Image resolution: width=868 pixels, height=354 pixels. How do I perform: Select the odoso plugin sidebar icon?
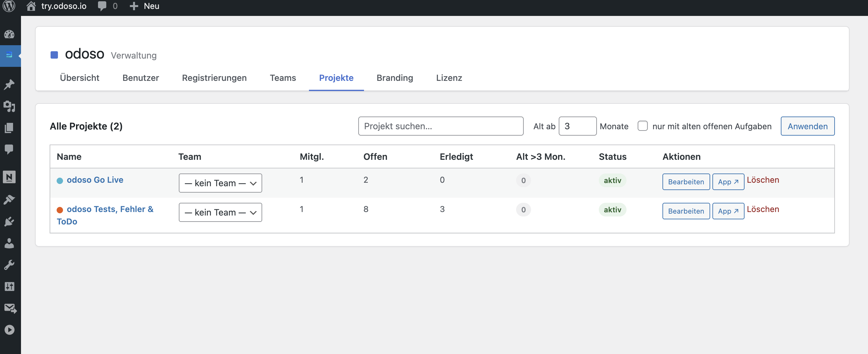click(10, 55)
